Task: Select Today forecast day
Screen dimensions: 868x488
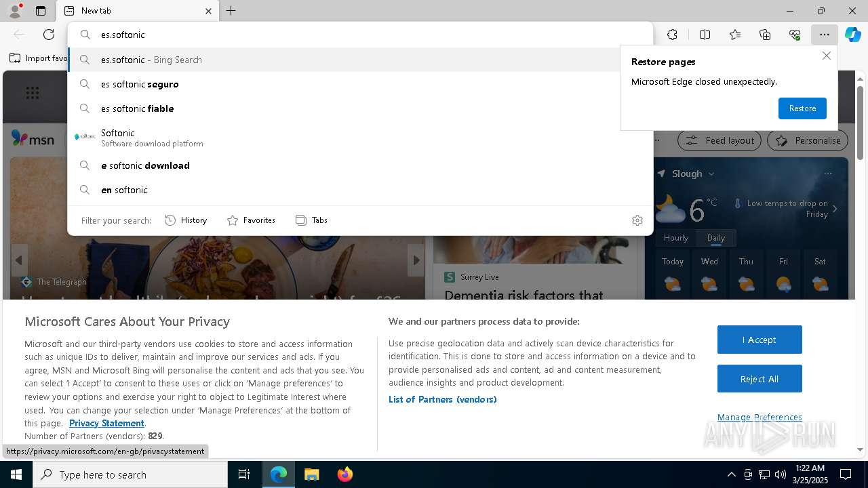Action: 673,274
